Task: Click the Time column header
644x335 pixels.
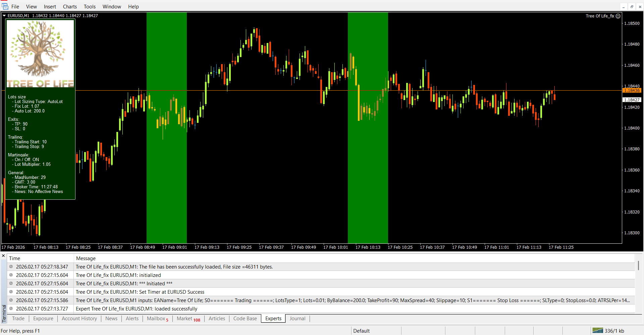Action: (15, 258)
